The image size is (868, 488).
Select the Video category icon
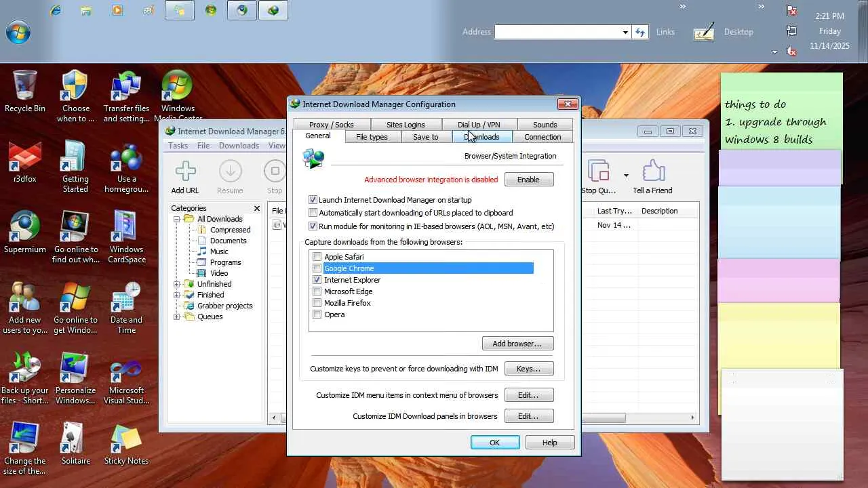(x=201, y=273)
